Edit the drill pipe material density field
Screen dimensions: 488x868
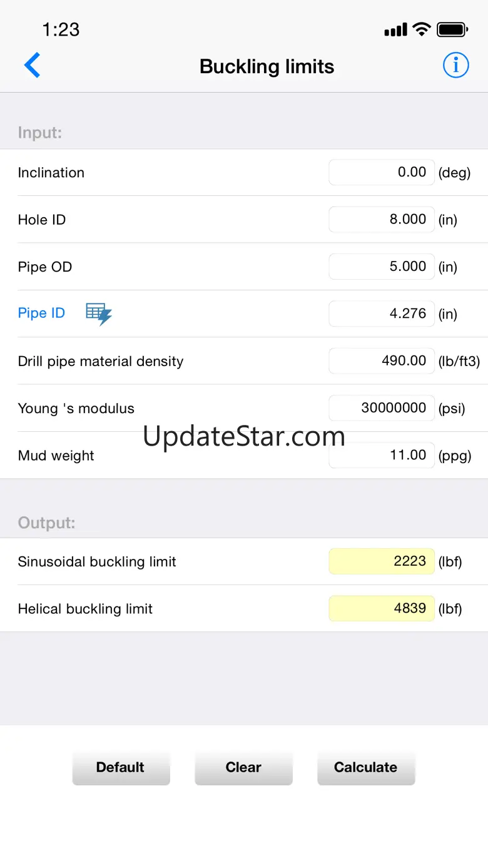(381, 361)
